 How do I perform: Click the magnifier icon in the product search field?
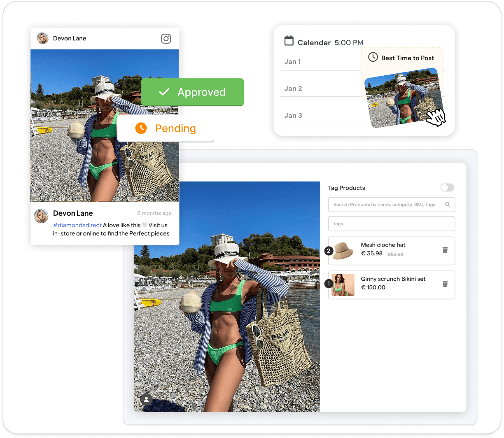[x=448, y=205]
